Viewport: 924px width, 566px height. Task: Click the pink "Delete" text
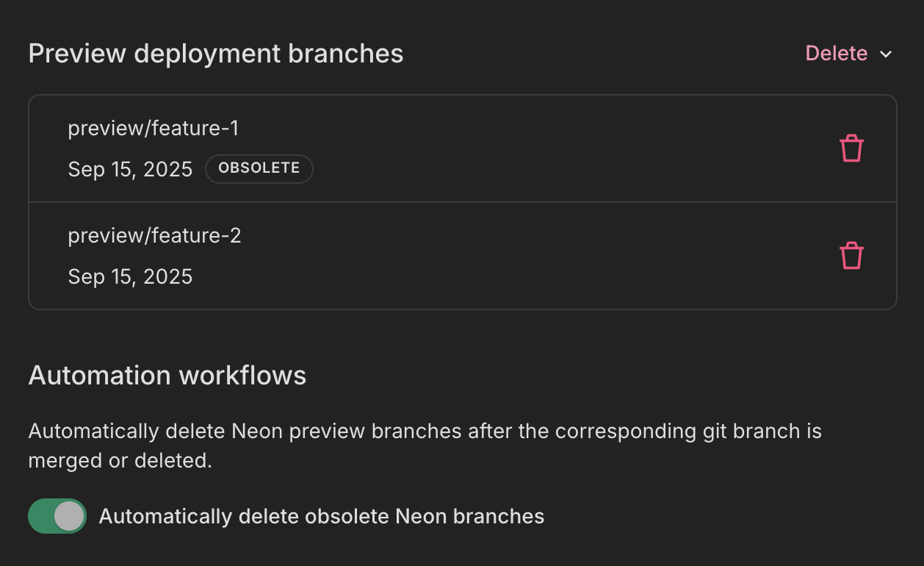tap(837, 54)
